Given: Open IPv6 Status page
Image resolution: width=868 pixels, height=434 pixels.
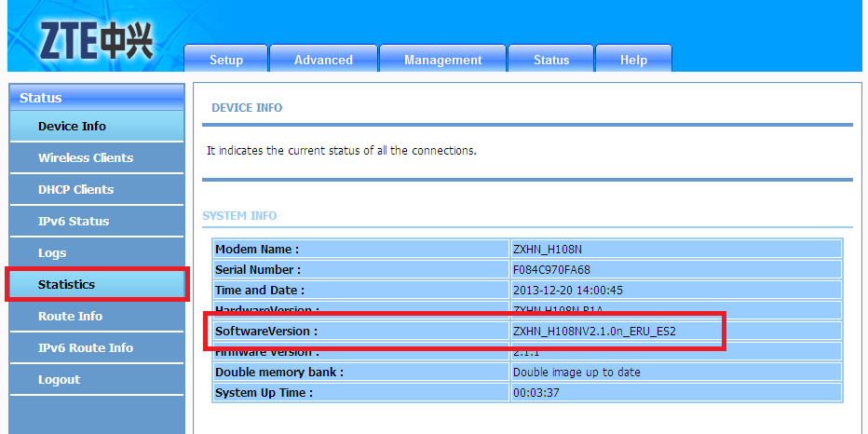Looking at the screenshot, I should point(97,221).
